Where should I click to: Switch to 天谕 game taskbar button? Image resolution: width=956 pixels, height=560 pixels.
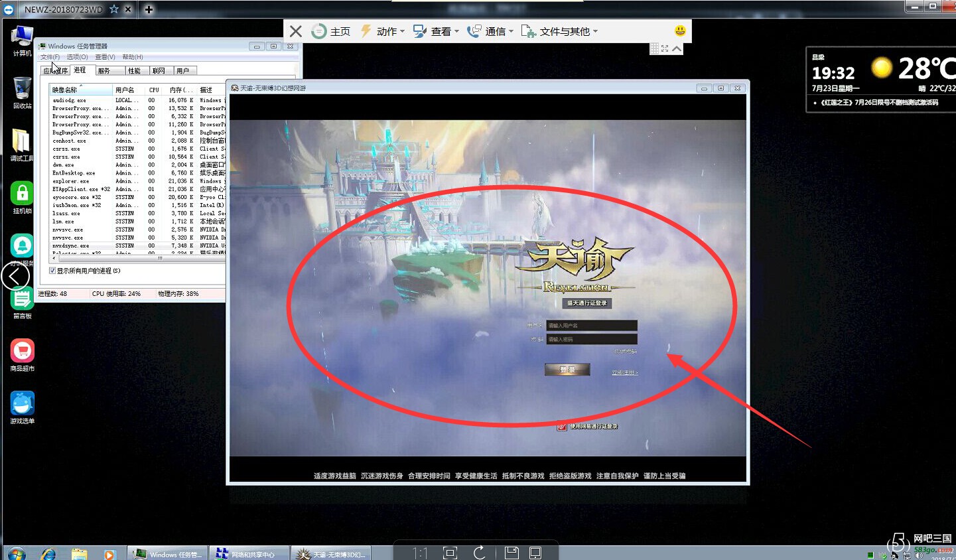pyautogui.click(x=332, y=554)
